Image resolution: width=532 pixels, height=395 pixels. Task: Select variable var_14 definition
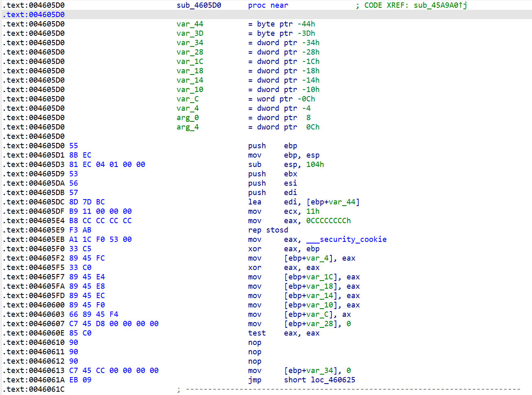pyautogui.click(x=190, y=80)
